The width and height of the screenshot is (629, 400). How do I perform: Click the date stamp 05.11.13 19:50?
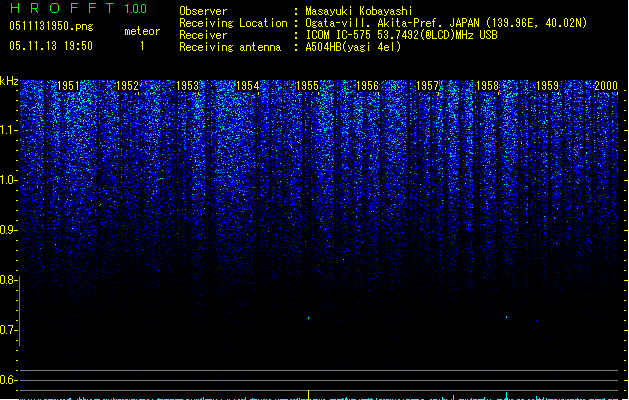coord(51,46)
